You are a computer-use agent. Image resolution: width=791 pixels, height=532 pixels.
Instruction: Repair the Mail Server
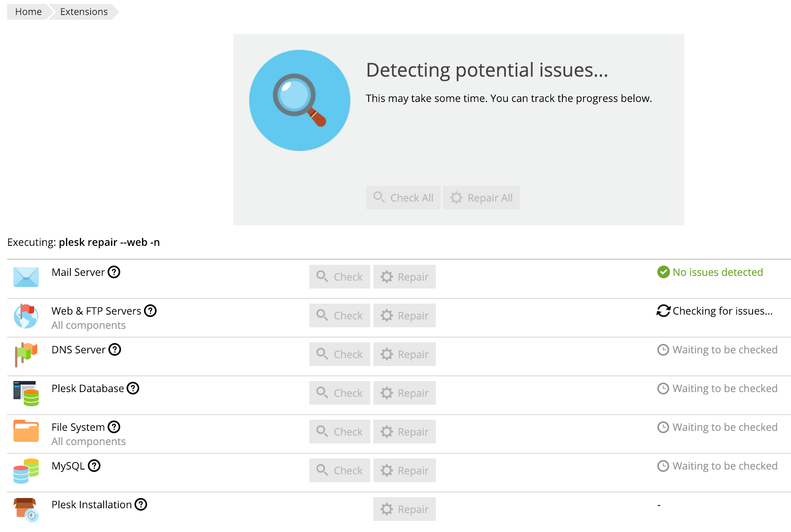[x=405, y=277]
